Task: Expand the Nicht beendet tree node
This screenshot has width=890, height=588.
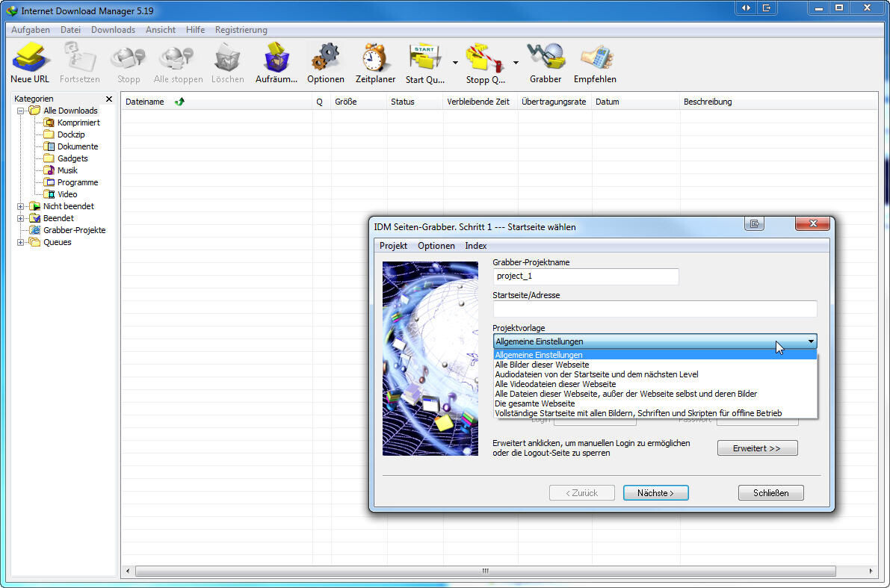Action: pos(19,205)
